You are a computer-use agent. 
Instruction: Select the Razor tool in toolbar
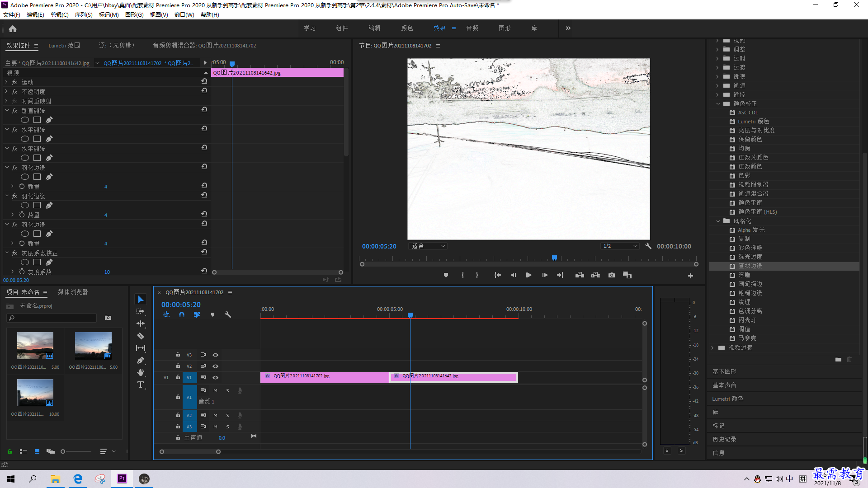(x=141, y=336)
